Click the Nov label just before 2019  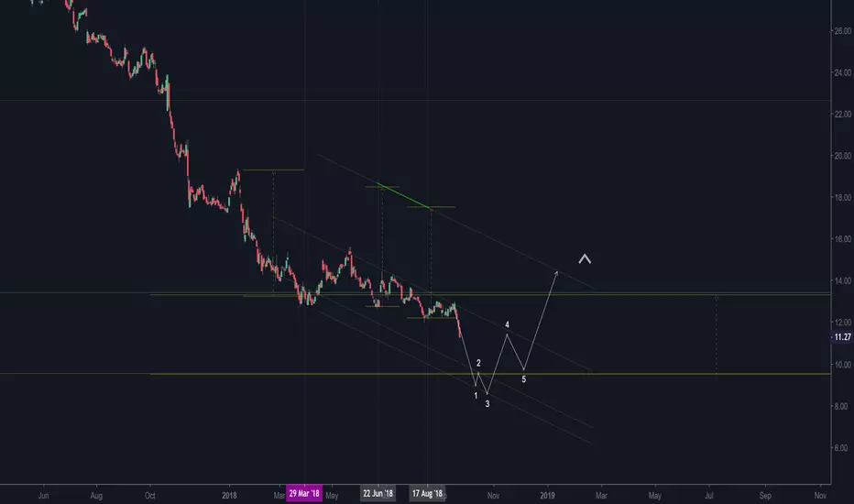494,495
